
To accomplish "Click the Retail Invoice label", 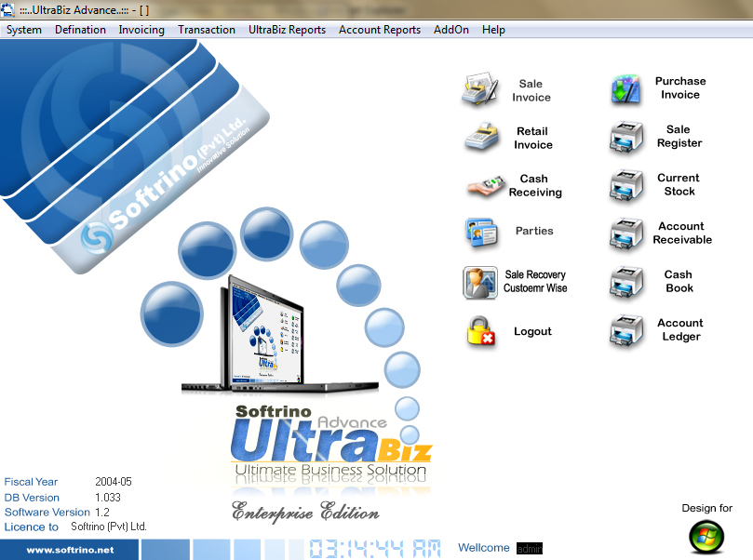I will (533, 139).
